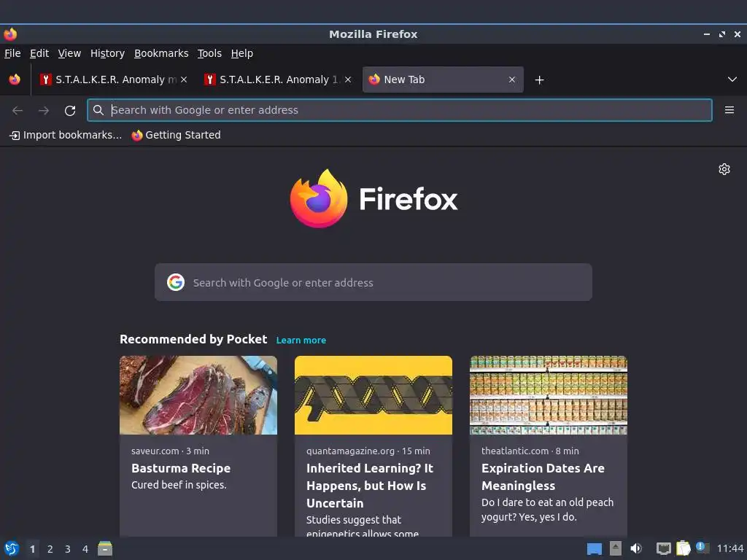Switch to workspace 4 in taskbar
Image resolution: width=747 pixels, height=560 pixels.
pyautogui.click(x=85, y=549)
